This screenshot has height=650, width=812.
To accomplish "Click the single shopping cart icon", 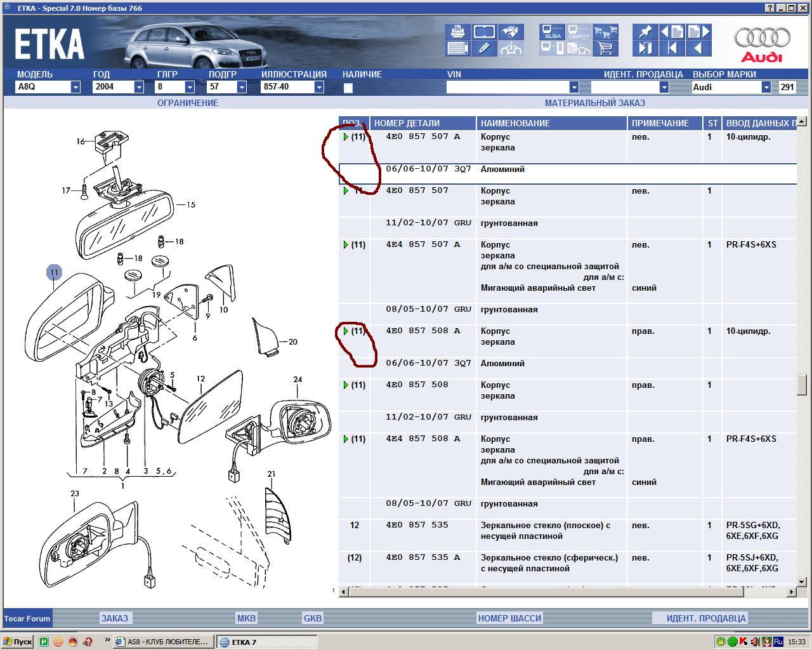I will point(606,48).
